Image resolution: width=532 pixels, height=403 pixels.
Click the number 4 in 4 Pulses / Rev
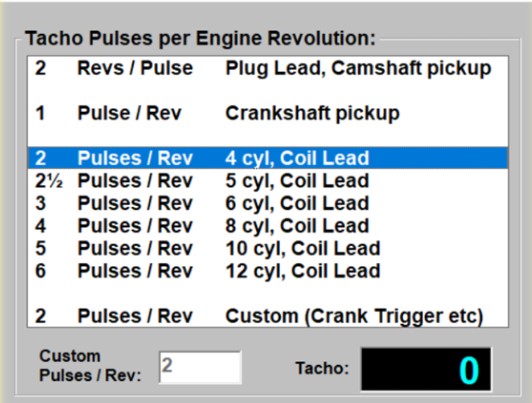click(40, 226)
